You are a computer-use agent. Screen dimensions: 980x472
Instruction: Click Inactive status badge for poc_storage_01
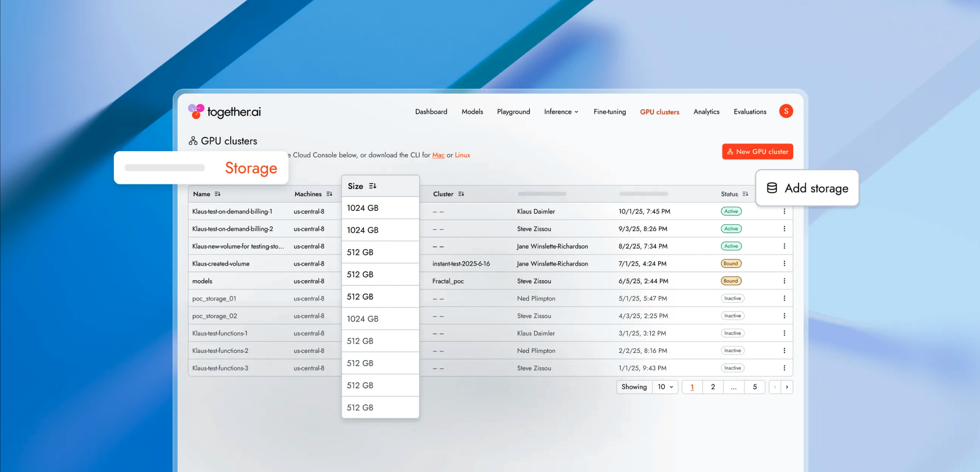point(732,299)
